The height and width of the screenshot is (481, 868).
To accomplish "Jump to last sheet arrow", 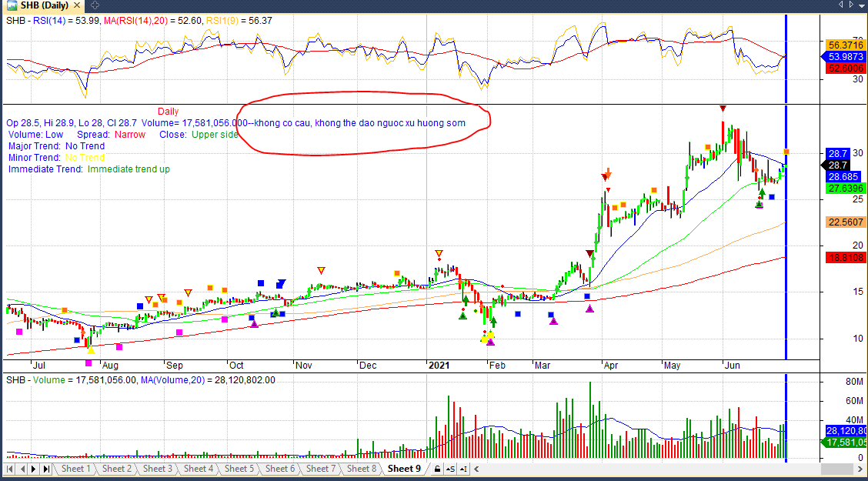I will tap(46, 469).
